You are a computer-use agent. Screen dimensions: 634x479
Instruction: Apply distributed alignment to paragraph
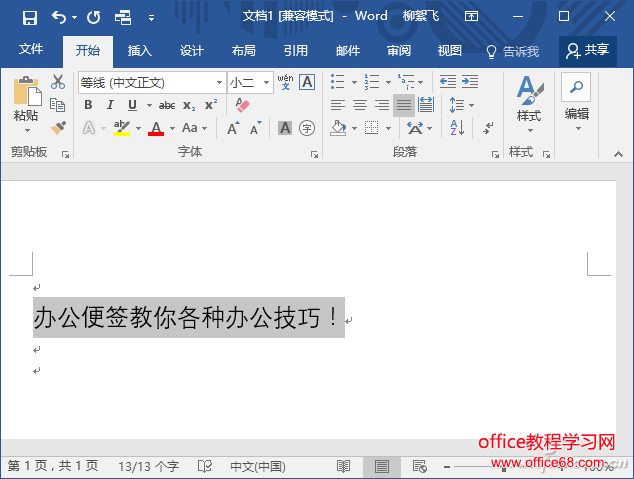tap(426, 105)
